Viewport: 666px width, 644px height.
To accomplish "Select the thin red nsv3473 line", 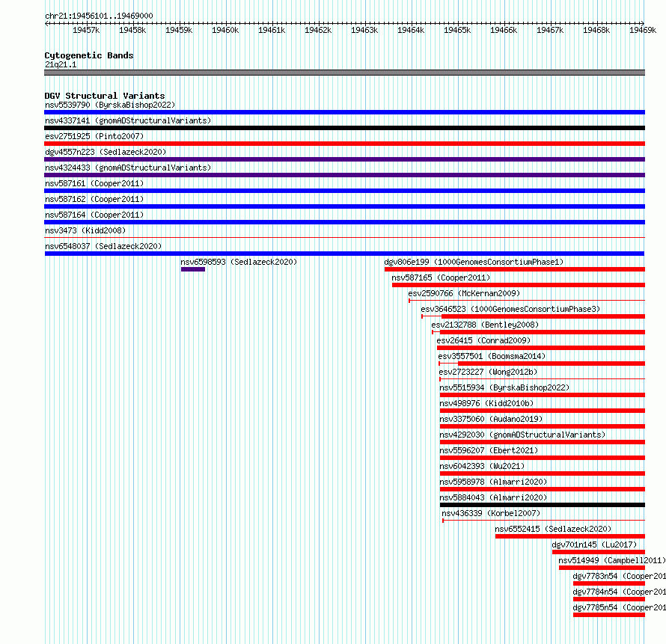I will coord(344,238).
